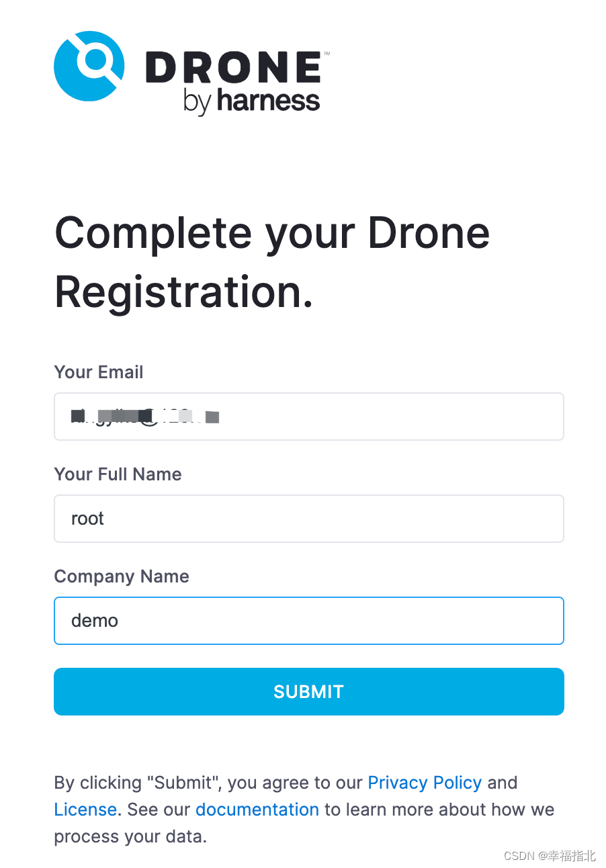
Task: Select the Your Full Name field
Action: [308, 519]
